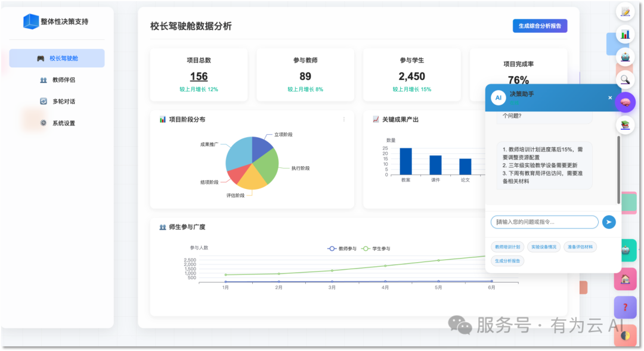644x351 pixels.
Task: Click the pie chart icon at bottom right
Action: 625,336
